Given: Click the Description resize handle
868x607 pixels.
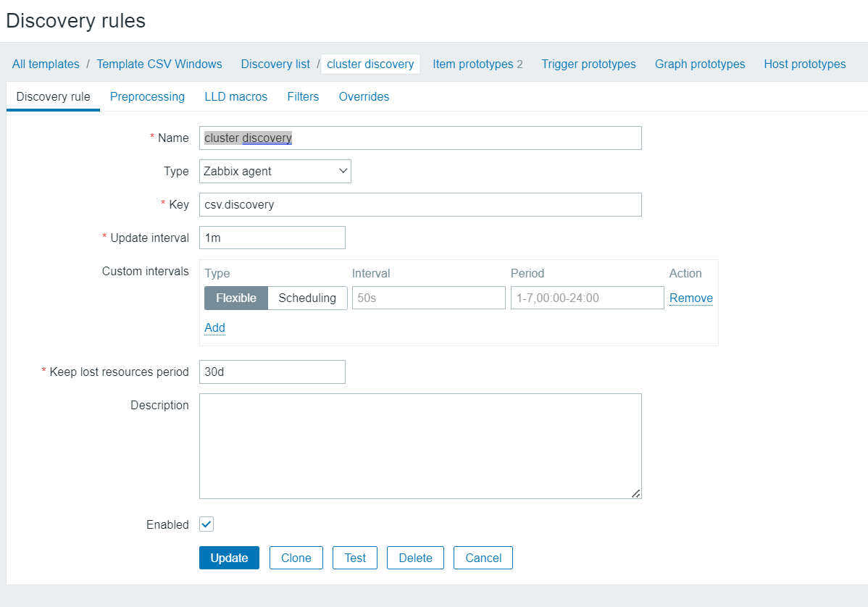Looking at the screenshot, I should pyautogui.click(x=636, y=493).
